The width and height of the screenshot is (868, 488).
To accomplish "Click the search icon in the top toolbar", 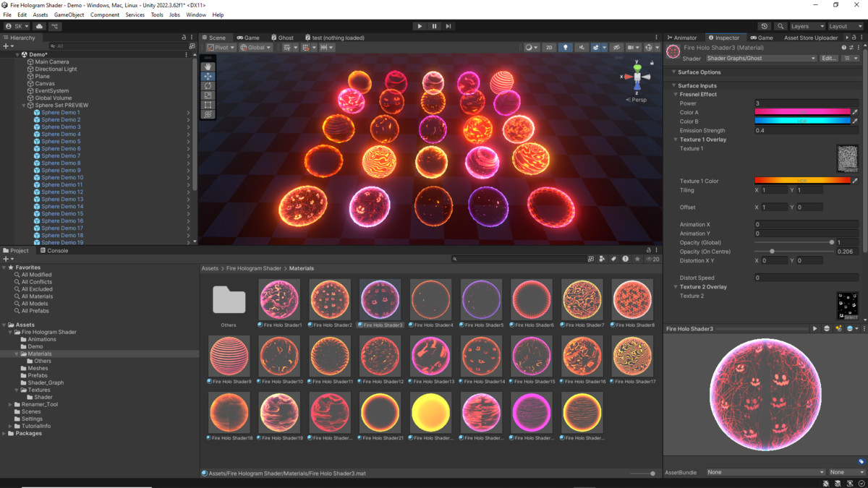I will coord(781,25).
